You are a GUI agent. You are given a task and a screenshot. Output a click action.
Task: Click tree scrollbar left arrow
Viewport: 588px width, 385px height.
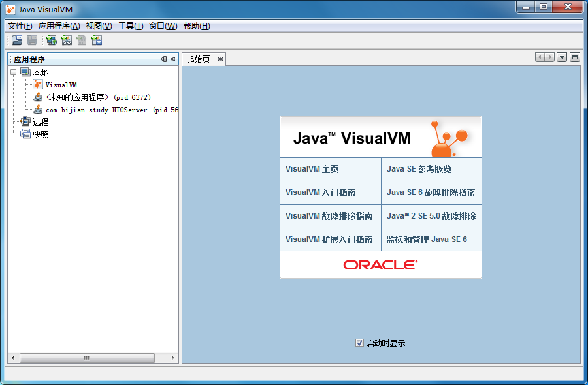(x=13, y=358)
